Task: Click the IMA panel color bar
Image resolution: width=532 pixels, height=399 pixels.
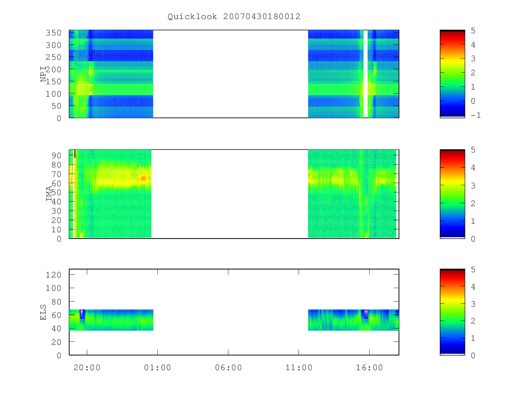Action: (x=452, y=194)
